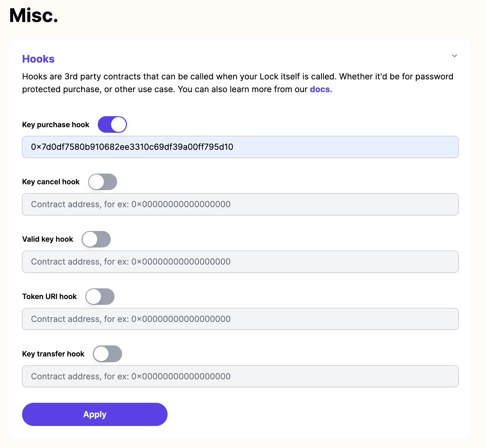Image resolution: width=486 pixels, height=448 pixels.
Task: Select the purchase hook contract address text
Action: click(x=132, y=147)
